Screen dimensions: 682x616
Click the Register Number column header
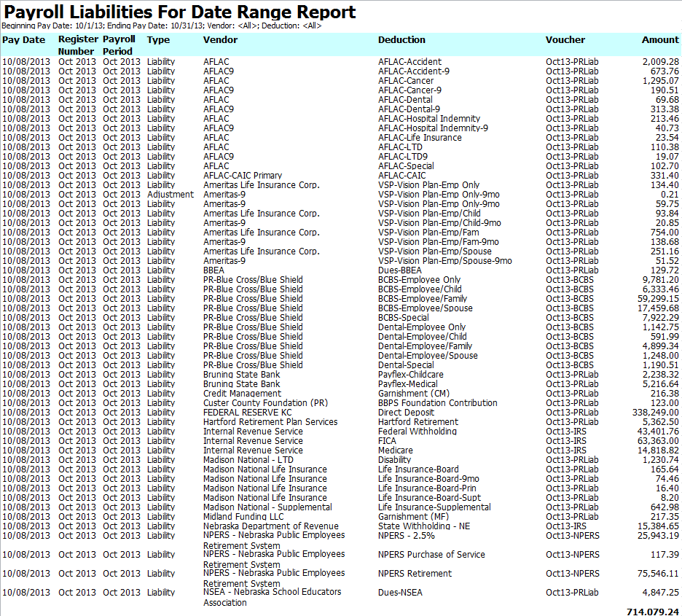point(78,45)
